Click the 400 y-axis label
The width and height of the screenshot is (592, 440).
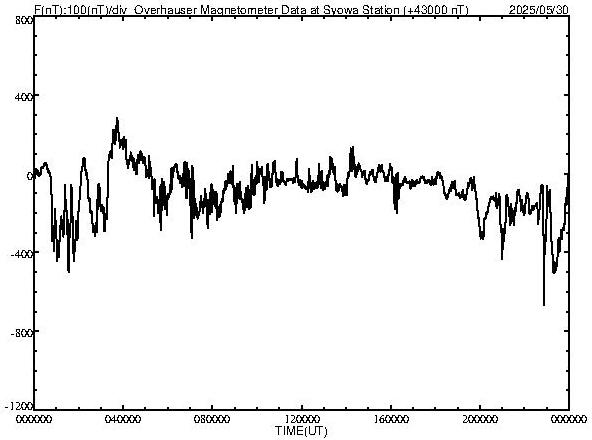click(x=24, y=97)
